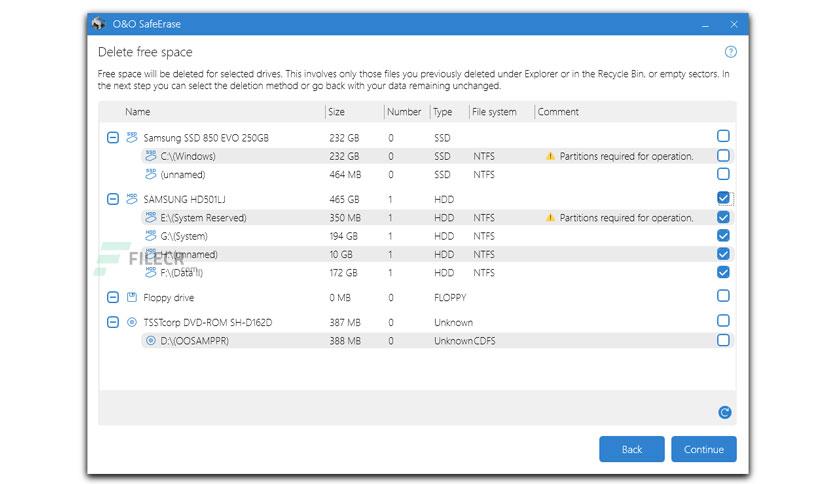Enable checkbox for Samsung SSD 850 EVO 250GB
This screenshot has height=484, width=836.
point(723,136)
